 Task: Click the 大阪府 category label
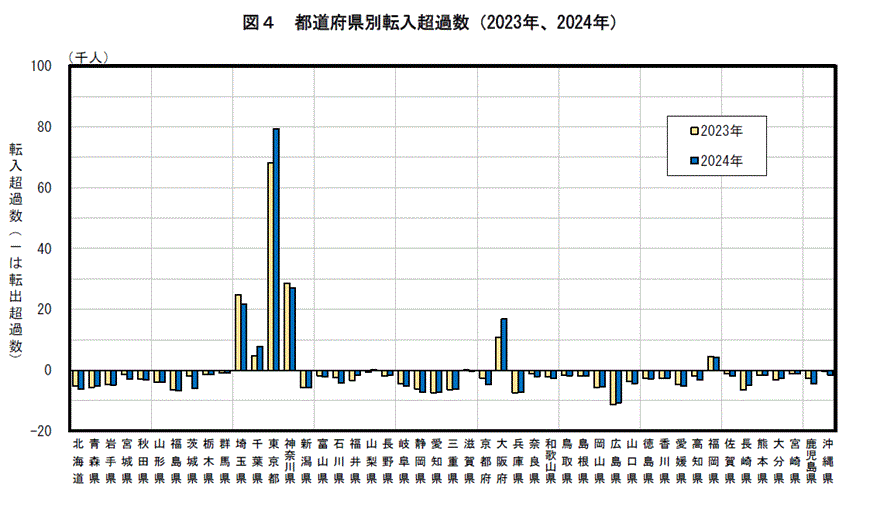(x=501, y=462)
